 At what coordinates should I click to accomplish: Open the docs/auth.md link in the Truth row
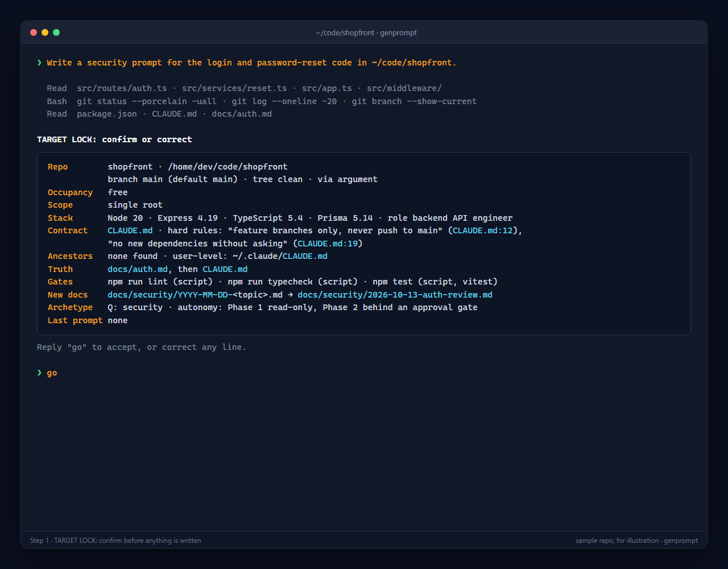[x=138, y=269]
